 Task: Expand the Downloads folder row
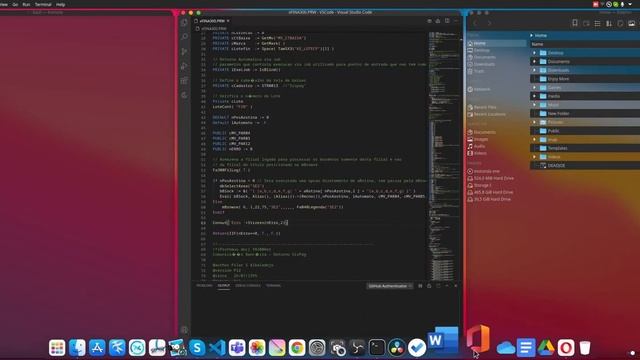click(x=534, y=70)
